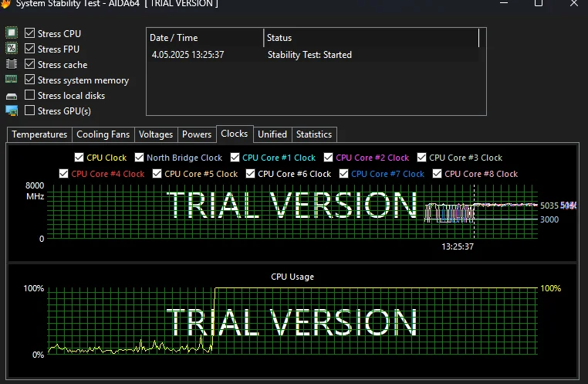Screen dimensions: 588x384
Task: Uncheck the CPU Core #3 Clock checkbox
Action: pyautogui.click(x=421, y=158)
